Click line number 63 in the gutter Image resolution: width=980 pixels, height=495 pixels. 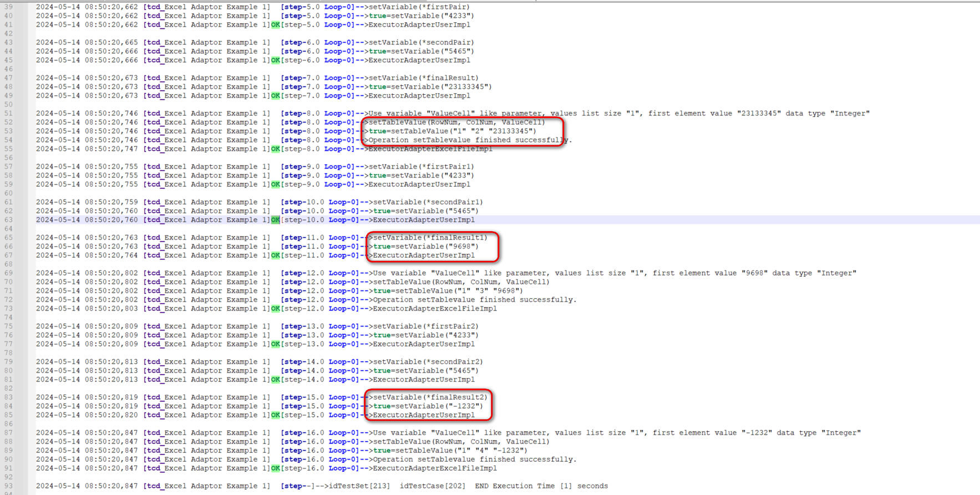(8, 220)
